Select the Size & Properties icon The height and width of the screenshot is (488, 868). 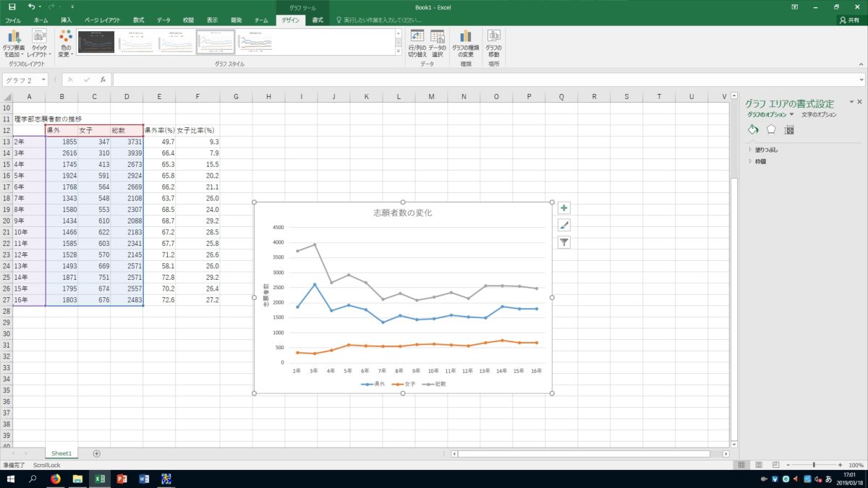(x=789, y=129)
